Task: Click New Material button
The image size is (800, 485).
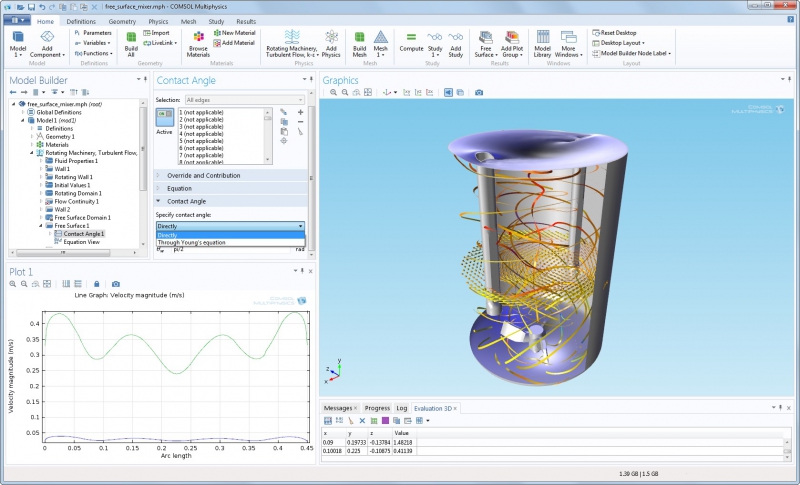Action: tap(234, 33)
